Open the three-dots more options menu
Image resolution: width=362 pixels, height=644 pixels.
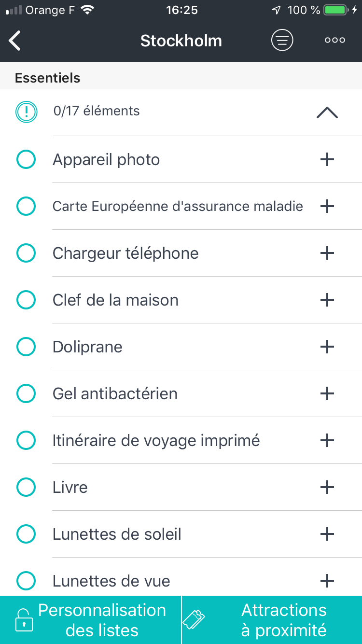(334, 41)
